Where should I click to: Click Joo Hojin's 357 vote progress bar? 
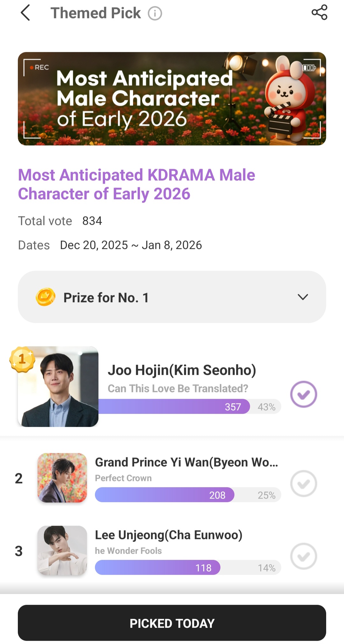[174, 406]
